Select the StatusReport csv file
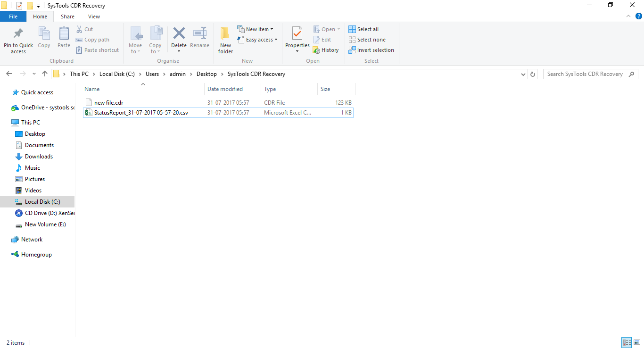Screen dimensions: 644x348 click(x=218, y=113)
